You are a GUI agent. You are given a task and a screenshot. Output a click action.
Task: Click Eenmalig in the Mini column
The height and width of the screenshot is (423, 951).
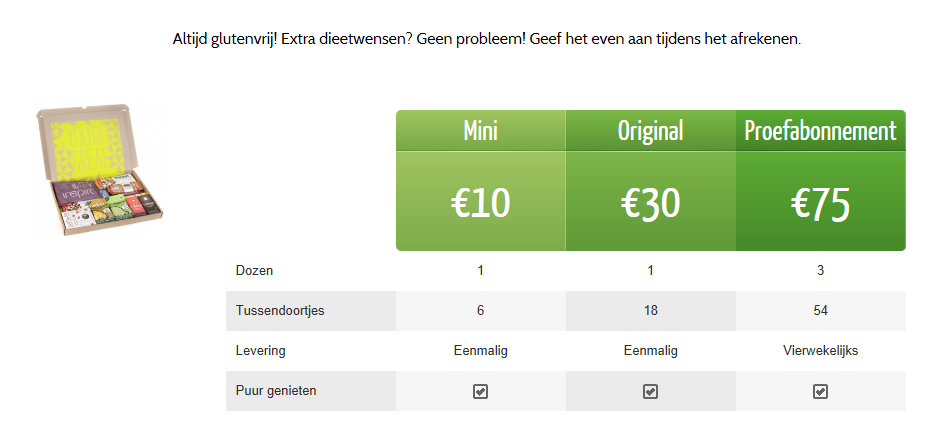pos(480,351)
